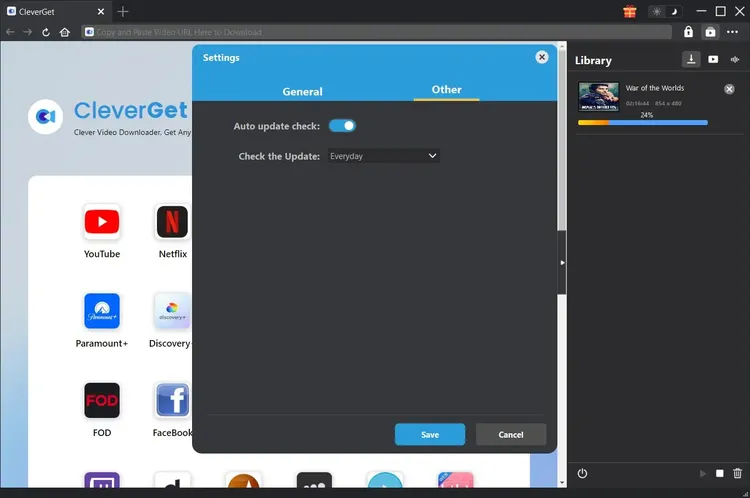
Task: Open the Check the Update frequency dropdown
Action: pos(383,156)
